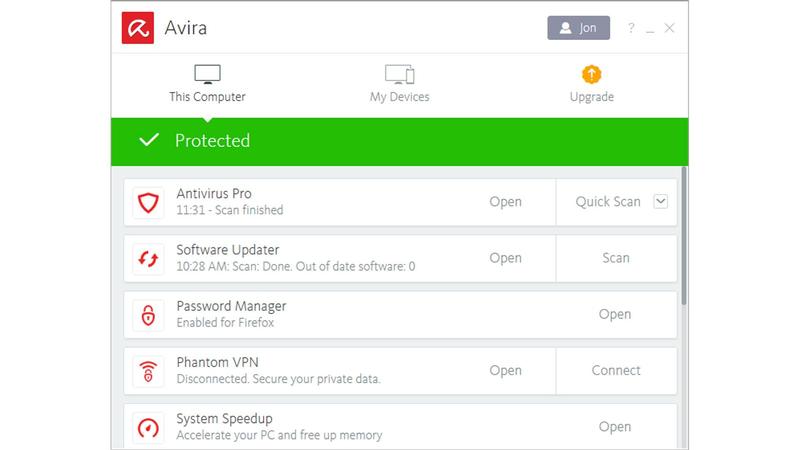Click the System Speedup gauge icon
The height and width of the screenshot is (450, 800).
pyautogui.click(x=148, y=428)
